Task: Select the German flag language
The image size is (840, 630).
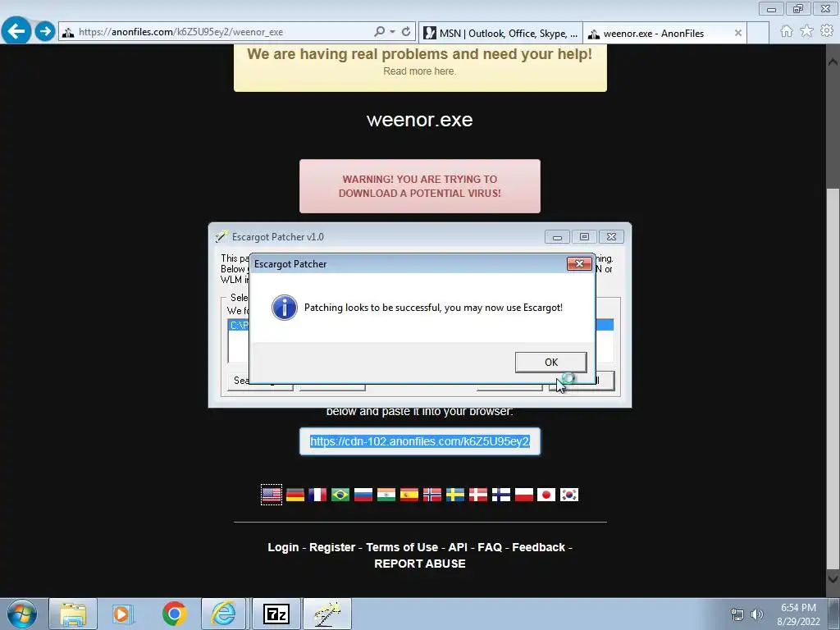Action: pos(295,495)
